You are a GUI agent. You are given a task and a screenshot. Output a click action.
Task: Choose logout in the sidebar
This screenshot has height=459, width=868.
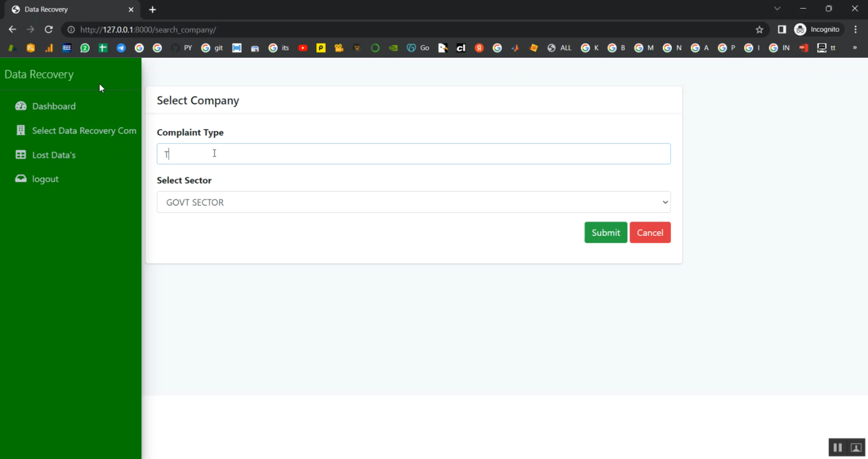(45, 179)
